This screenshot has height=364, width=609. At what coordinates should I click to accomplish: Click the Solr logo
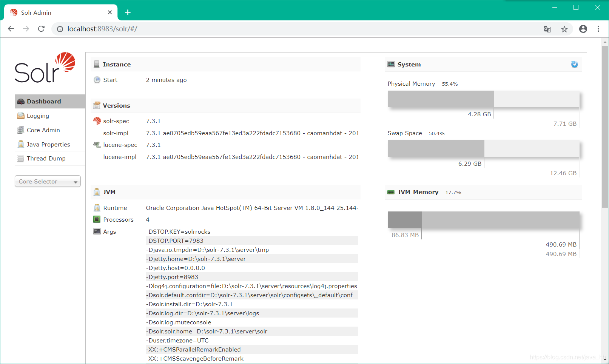45,68
